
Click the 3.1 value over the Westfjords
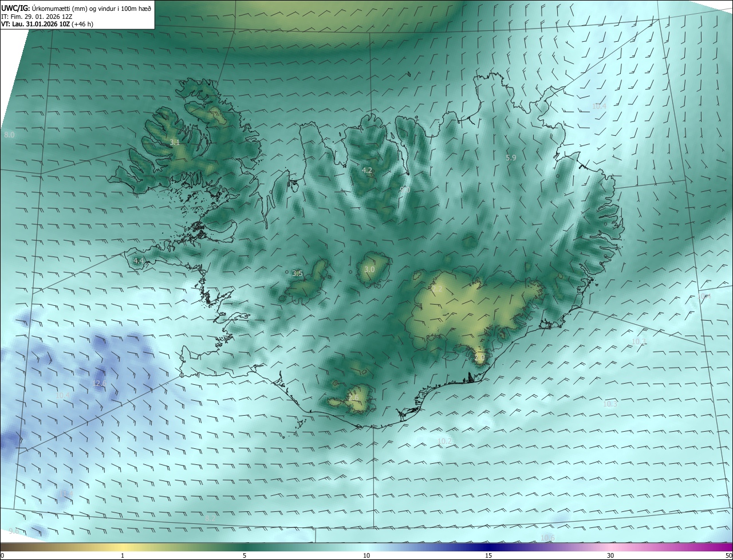(175, 142)
